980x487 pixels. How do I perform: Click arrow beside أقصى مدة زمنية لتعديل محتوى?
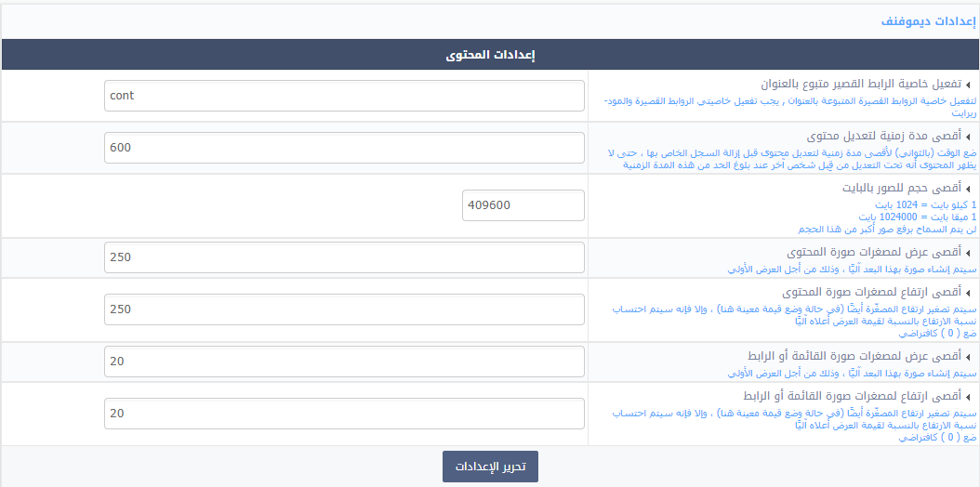pos(968,138)
